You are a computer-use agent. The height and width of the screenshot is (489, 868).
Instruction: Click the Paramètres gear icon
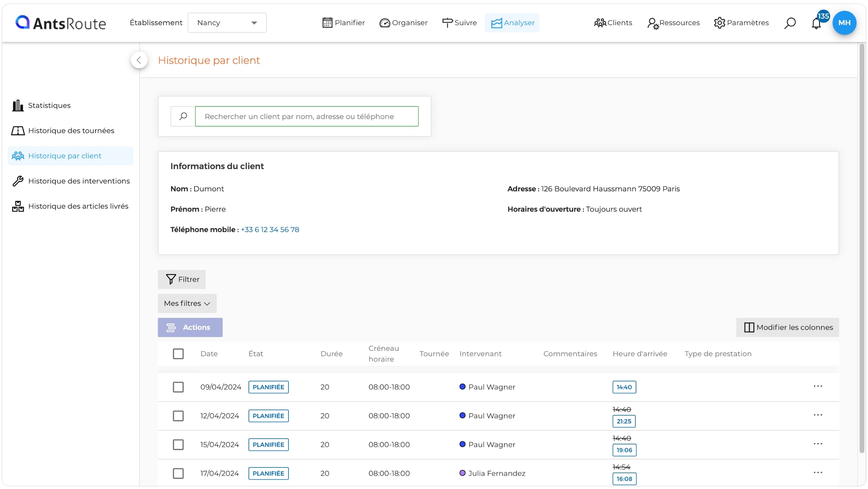[x=719, y=23]
